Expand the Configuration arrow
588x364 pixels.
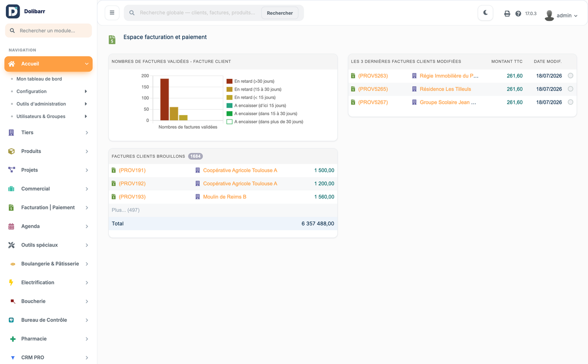pyautogui.click(x=86, y=92)
